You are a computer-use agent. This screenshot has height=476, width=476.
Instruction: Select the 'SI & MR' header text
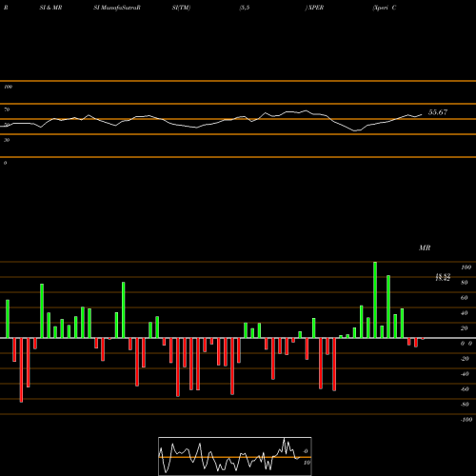50,8
